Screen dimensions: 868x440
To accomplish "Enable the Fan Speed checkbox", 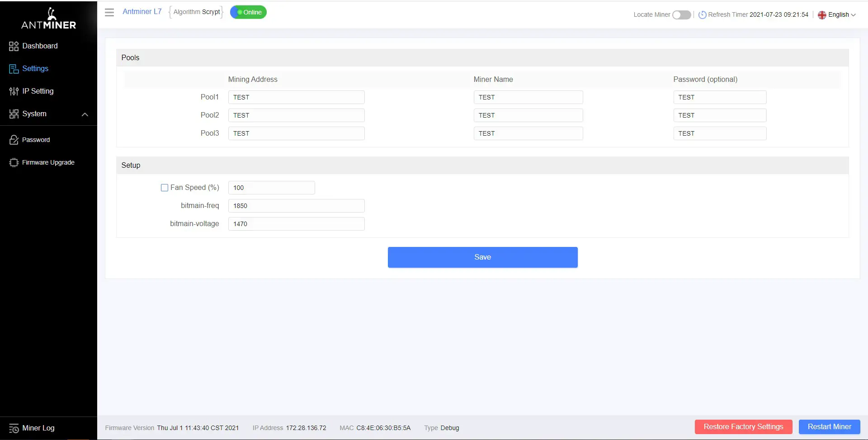I will [x=165, y=188].
